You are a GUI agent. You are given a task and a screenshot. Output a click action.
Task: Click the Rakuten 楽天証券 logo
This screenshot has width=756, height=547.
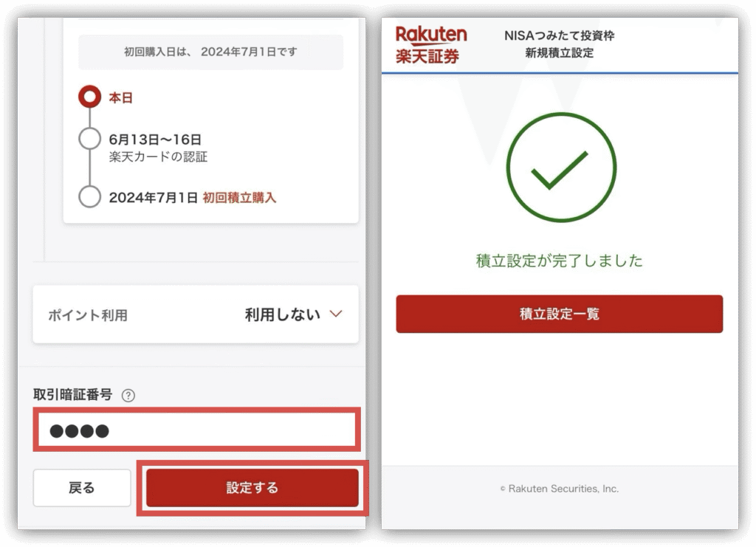pos(431,45)
